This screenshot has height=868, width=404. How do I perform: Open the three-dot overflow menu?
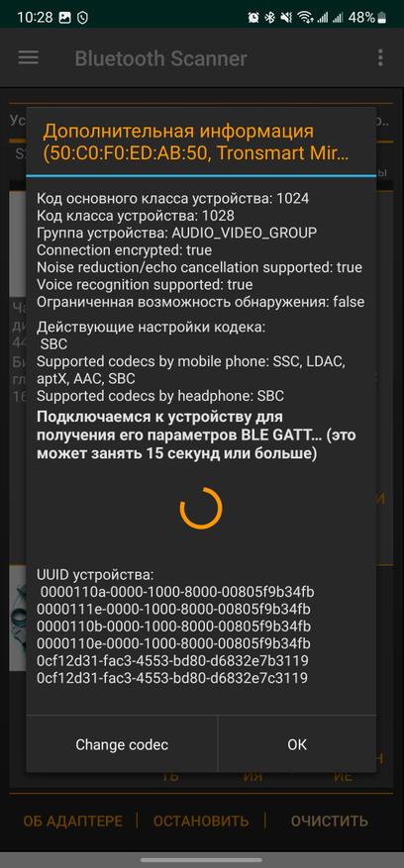(379, 57)
